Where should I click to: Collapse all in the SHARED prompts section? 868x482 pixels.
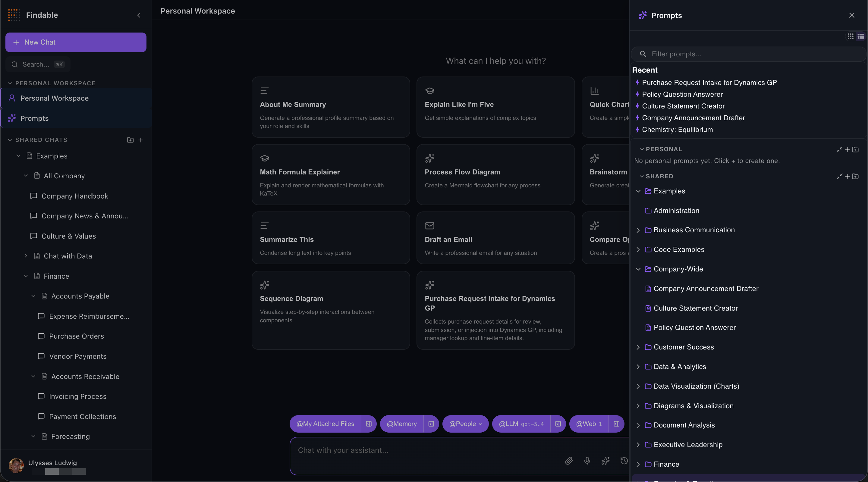839,177
